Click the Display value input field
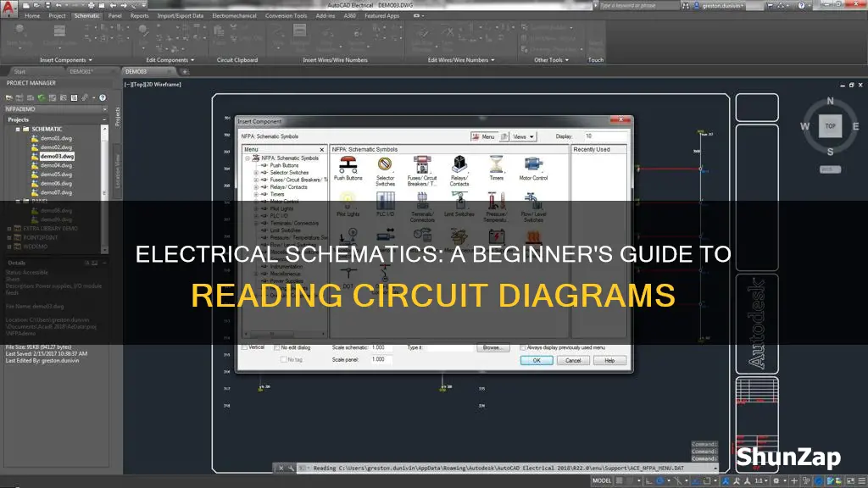Screen dimensions: 868x488 pyautogui.click(x=604, y=136)
